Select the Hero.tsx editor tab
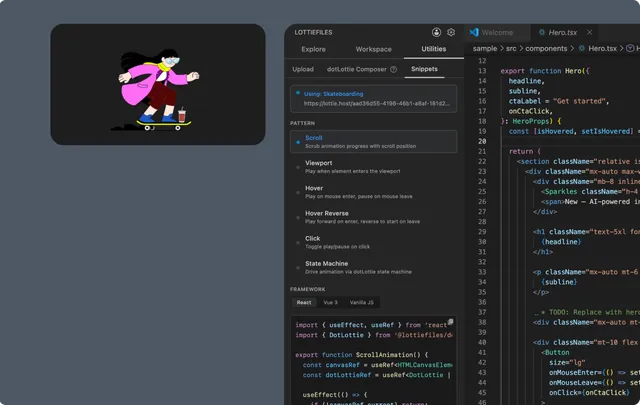This screenshot has height=405, width=640. coord(562,32)
